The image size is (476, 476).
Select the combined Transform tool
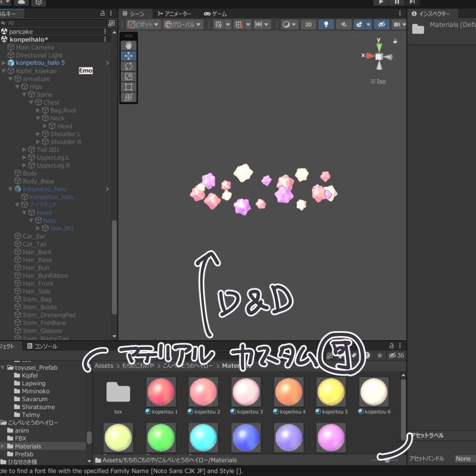(x=128, y=97)
